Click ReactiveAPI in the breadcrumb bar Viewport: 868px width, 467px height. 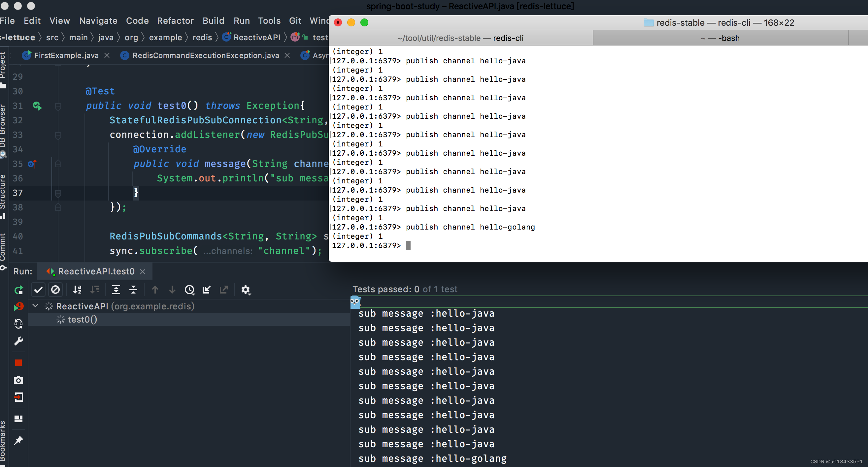[x=256, y=37]
